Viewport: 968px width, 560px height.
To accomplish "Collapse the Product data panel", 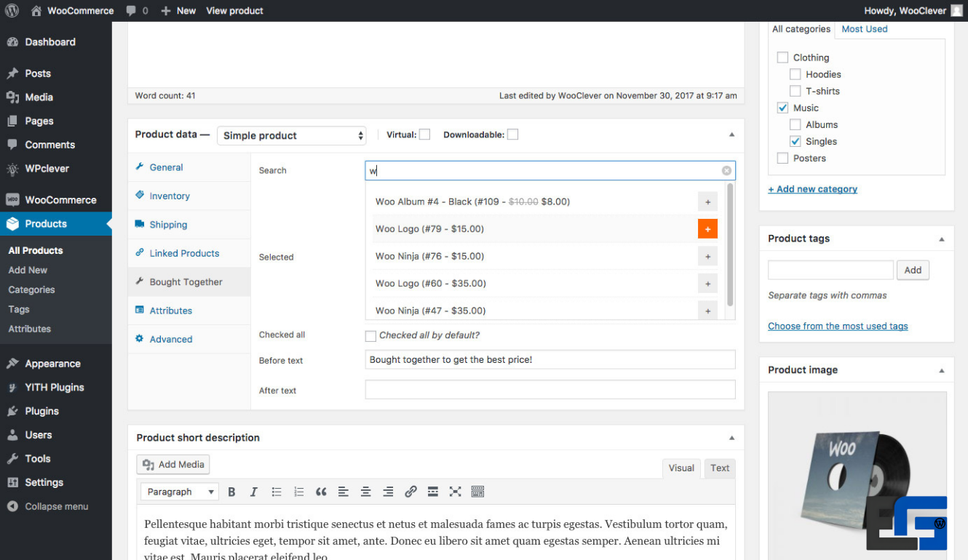I will coord(731,135).
